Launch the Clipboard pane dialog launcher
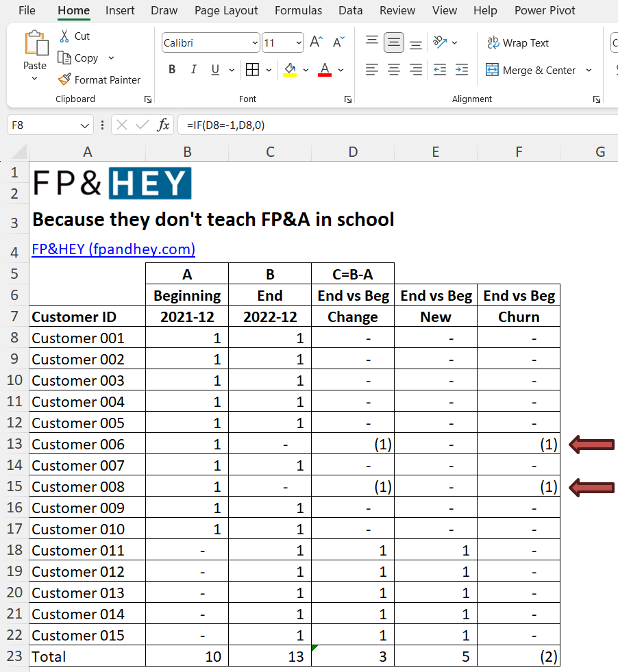This screenshot has height=672, width=618. coord(148,99)
